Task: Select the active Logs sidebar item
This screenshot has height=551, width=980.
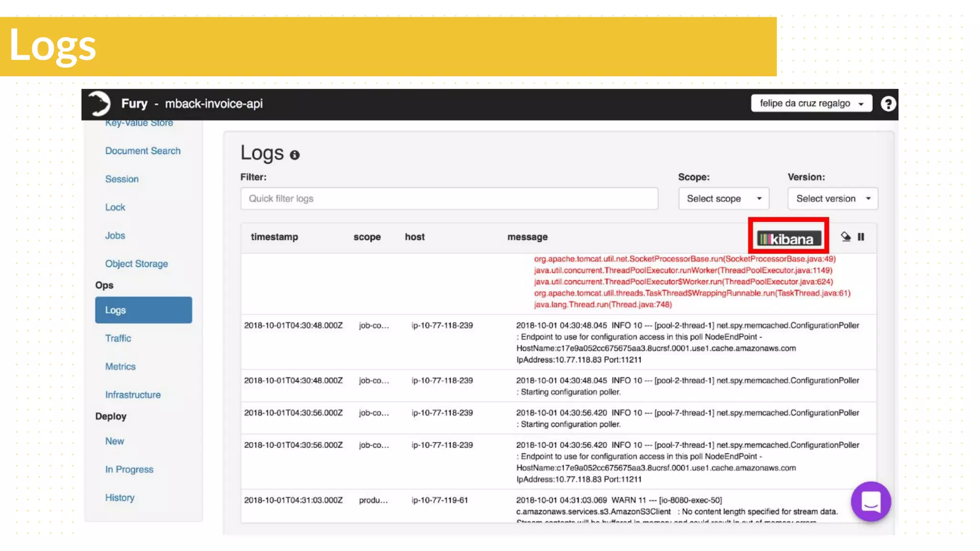Action: point(143,310)
